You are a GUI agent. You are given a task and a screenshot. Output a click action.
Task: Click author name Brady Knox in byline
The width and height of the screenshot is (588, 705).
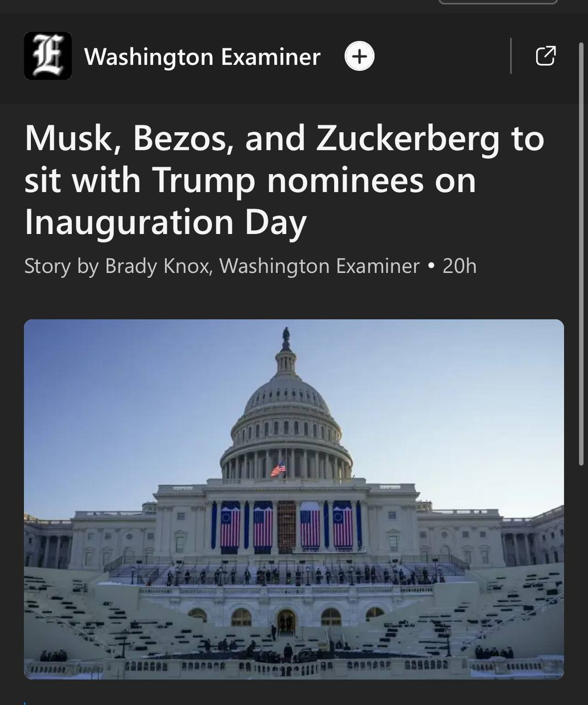[157, 266]
